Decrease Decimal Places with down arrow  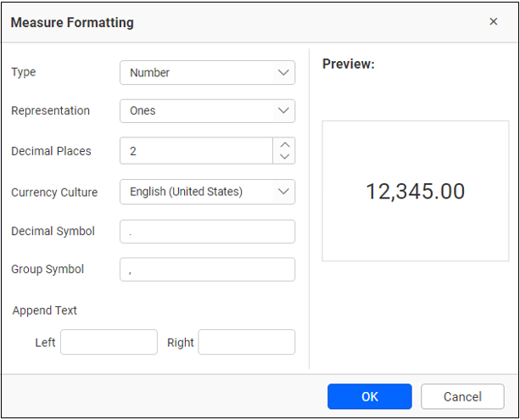[284, 157]
